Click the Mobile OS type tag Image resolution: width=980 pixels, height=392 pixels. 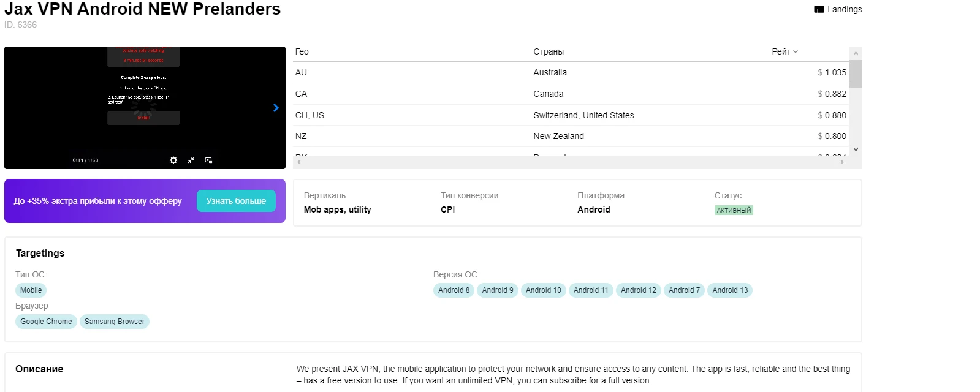click(x=31, y=290)
